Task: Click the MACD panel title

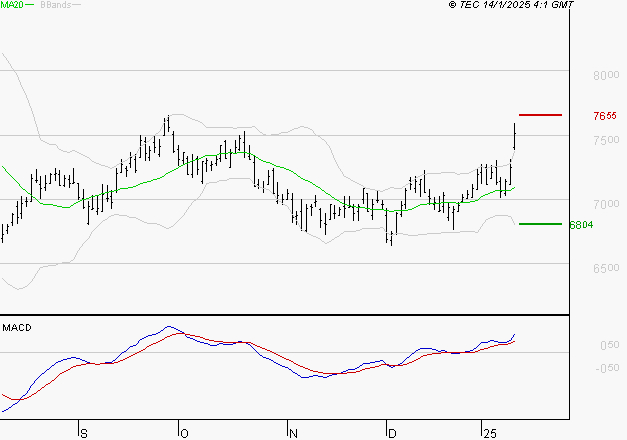Action: (x=17, y=328)
